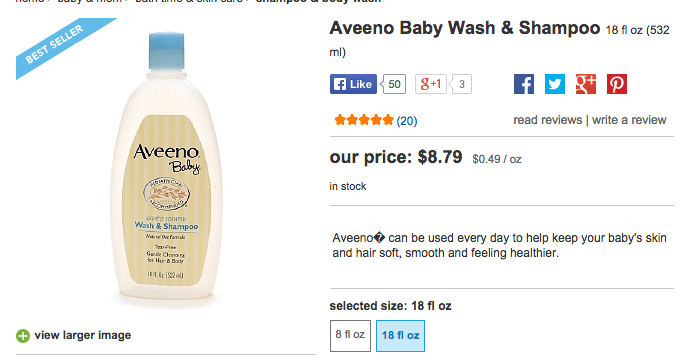682x361 pixels.
Task: Select the 8 fl oz size option
Action: pos(350,336)
